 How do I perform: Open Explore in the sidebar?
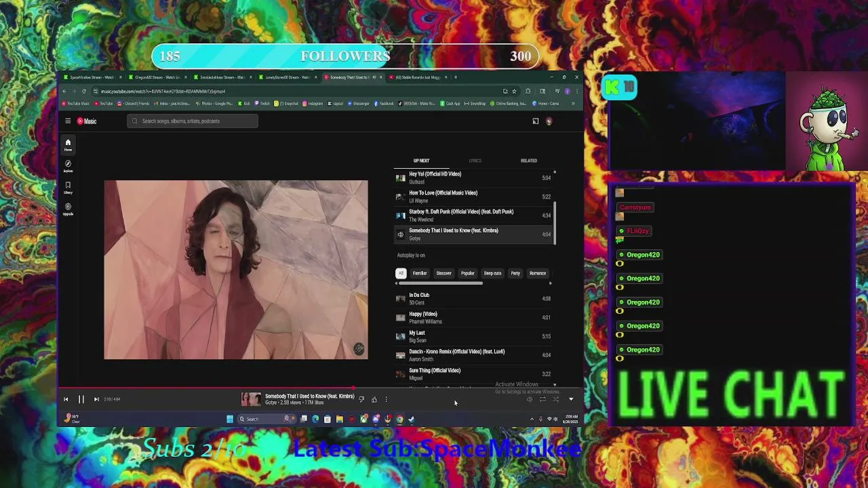[x=68, y=166]
